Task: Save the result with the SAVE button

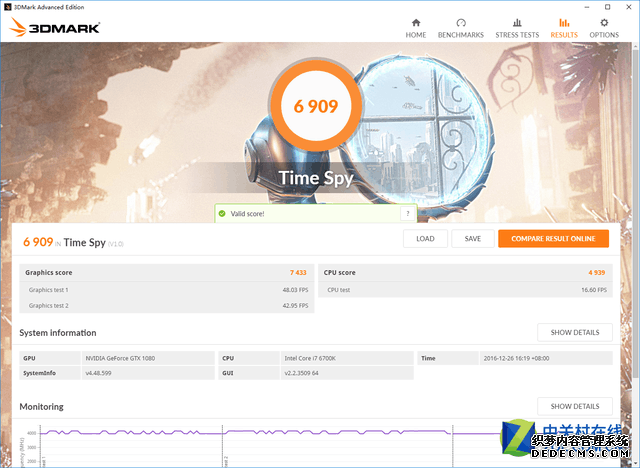Action: [x=473, y=239]
